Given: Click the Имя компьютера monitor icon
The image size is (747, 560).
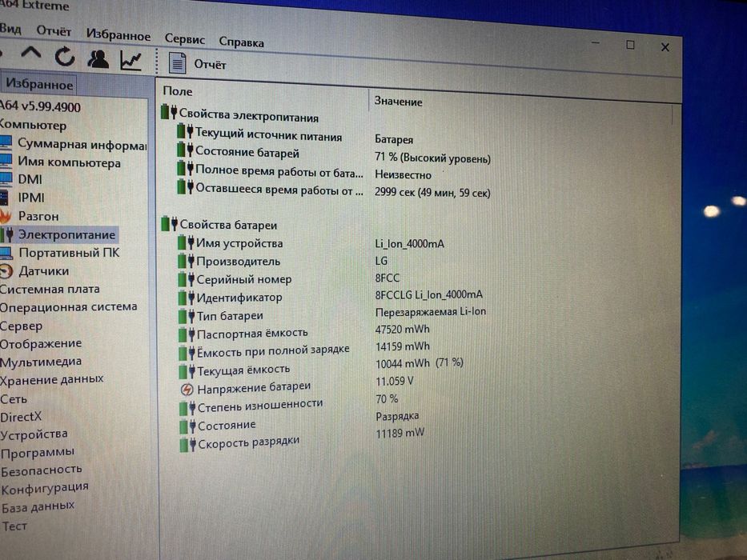Looking at the screenshot, I should pos(6,161).
